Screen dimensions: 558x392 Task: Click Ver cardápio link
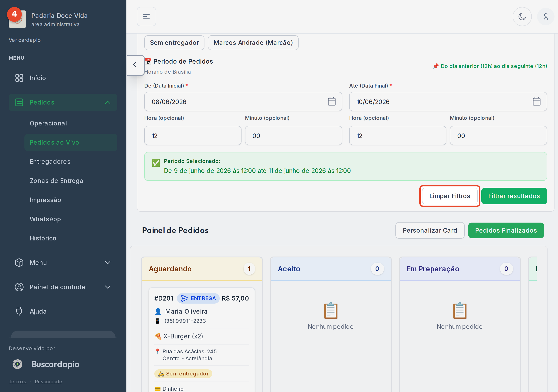point(25,40)
